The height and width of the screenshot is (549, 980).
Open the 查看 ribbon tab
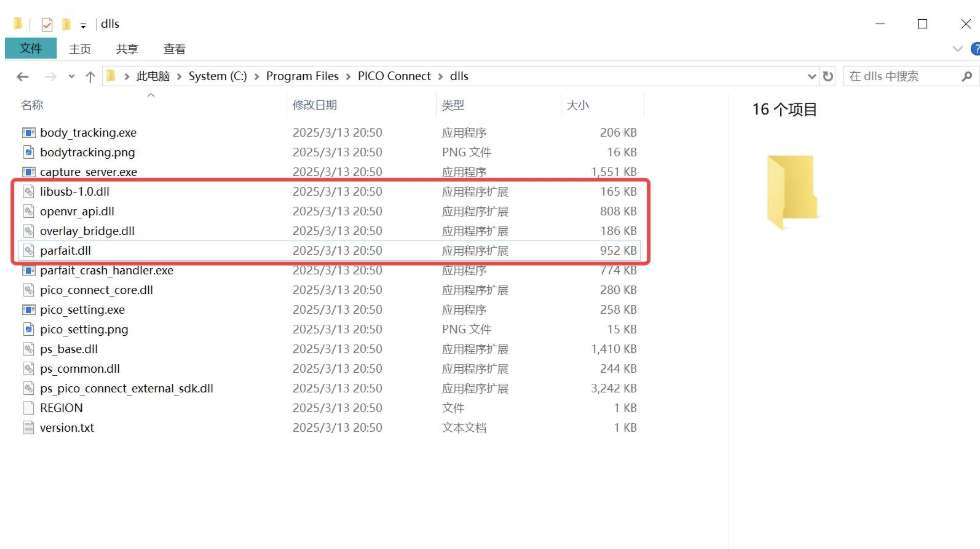pos(174,49)
